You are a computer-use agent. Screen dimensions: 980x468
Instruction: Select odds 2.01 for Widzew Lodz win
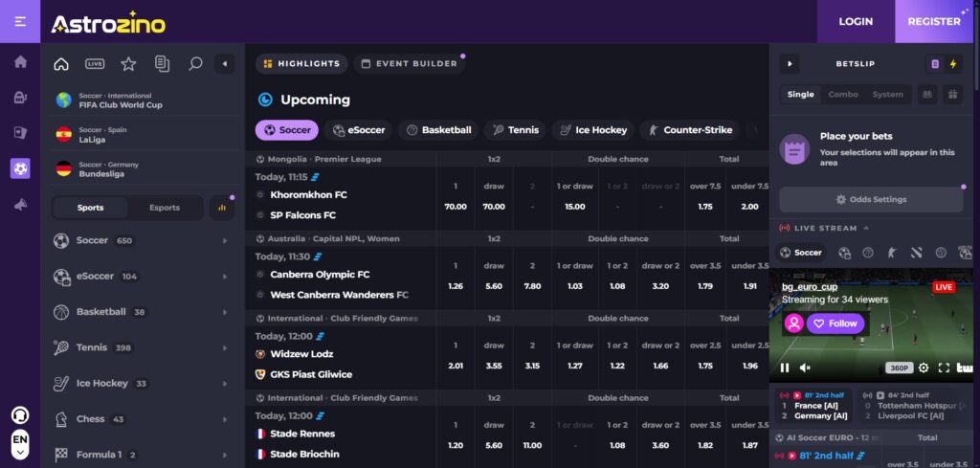[x=456, y=365]
